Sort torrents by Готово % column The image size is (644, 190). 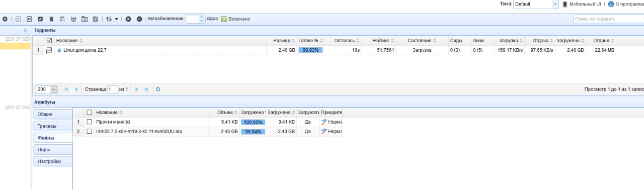tap(310, 40)
